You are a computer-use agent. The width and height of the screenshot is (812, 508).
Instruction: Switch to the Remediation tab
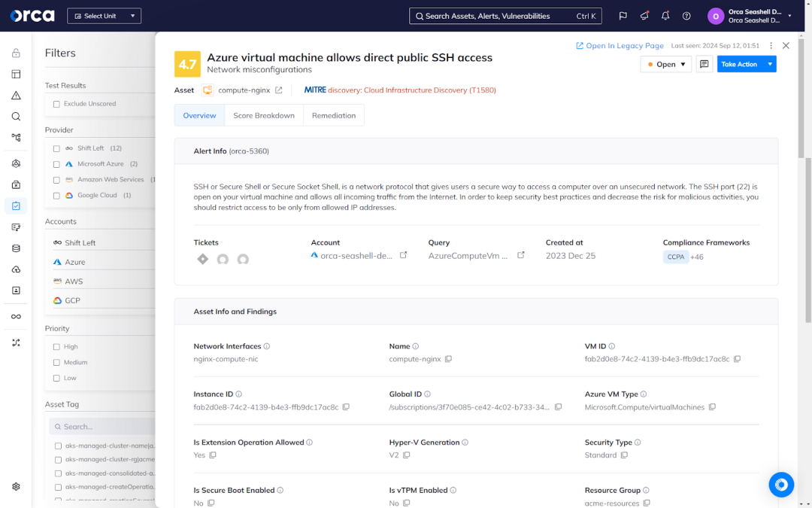click(334, 116)
